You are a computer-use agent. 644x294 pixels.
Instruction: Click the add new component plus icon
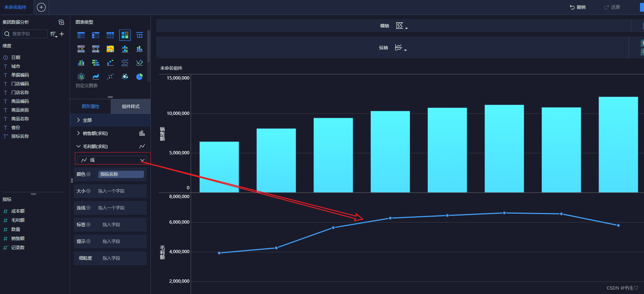tap(41, 7)
